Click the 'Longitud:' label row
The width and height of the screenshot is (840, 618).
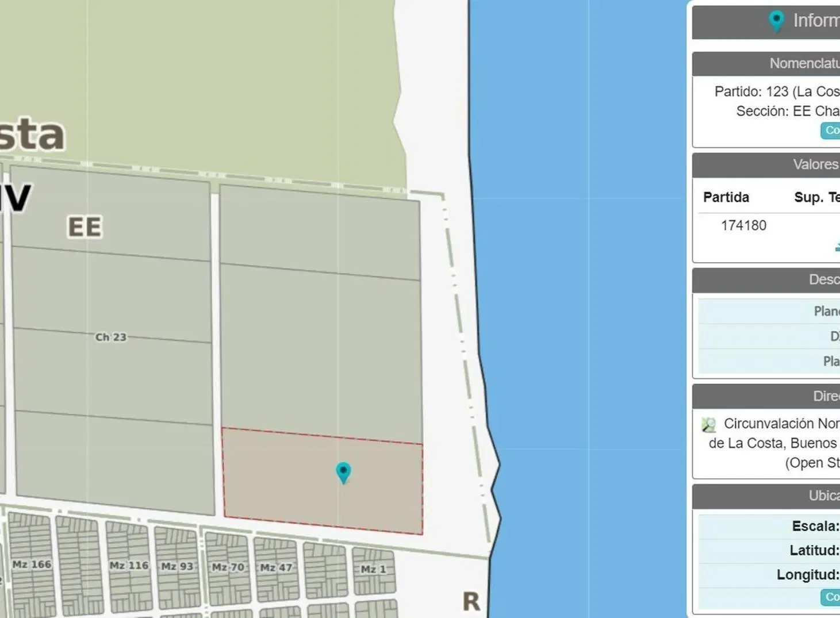point(769,574)
